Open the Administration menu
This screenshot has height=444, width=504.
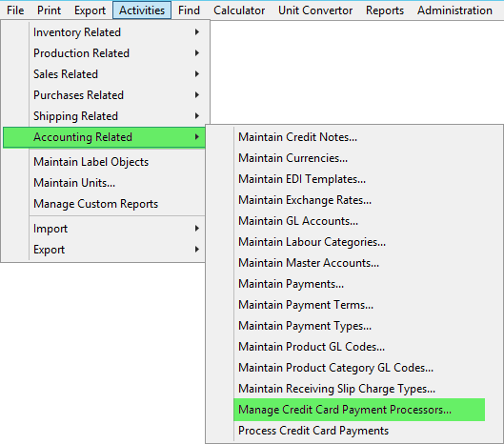tap(454, 10)
